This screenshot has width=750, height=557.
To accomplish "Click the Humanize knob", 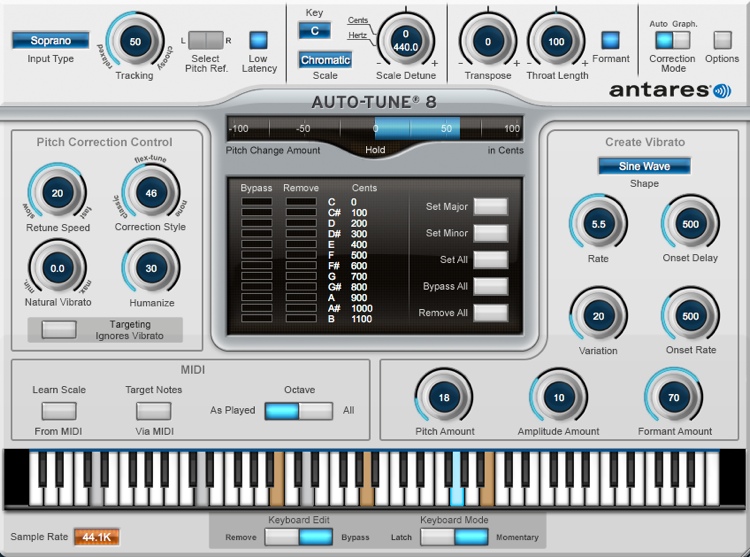I will (x=150, y=268).
